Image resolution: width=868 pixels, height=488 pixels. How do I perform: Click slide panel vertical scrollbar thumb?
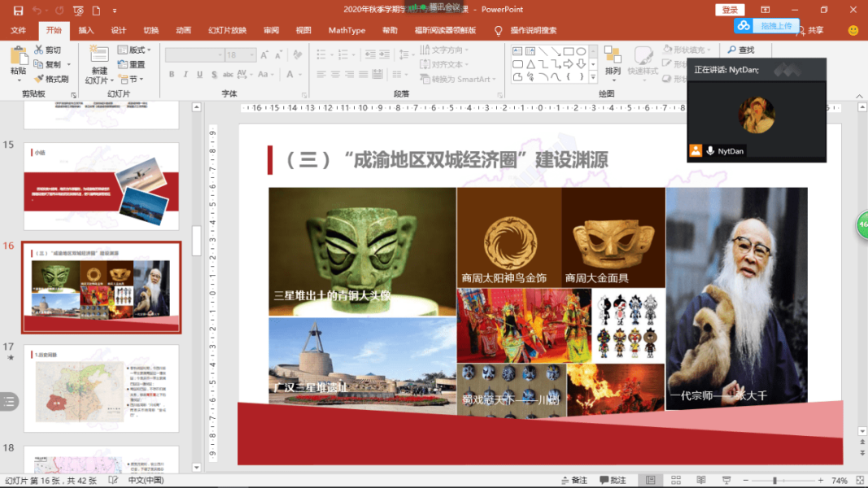click(197, 241)
